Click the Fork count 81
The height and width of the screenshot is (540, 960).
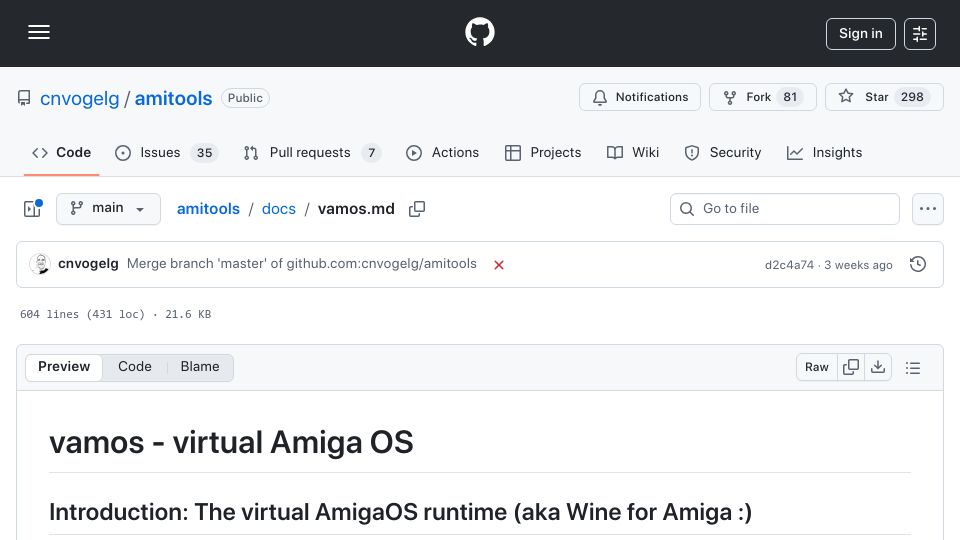(790, 97)
